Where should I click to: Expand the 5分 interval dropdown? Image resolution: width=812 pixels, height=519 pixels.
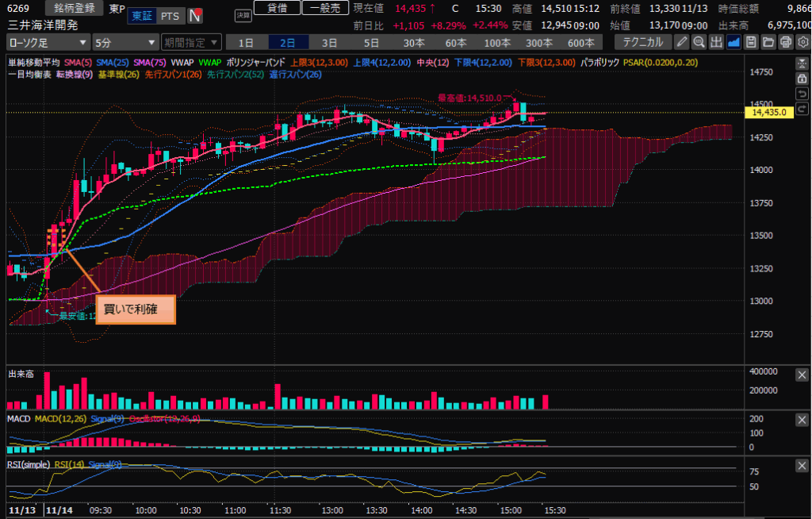tap(125, 42)
